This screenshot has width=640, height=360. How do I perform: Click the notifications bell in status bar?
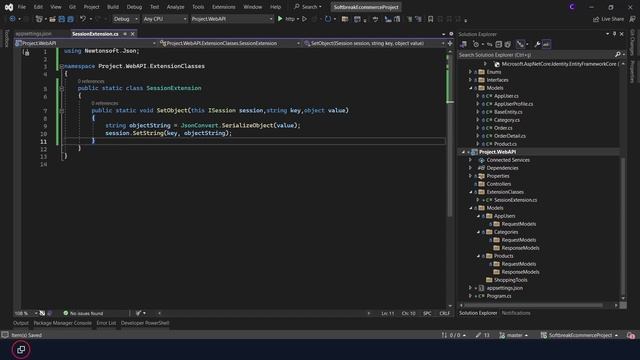click(631, 335)
